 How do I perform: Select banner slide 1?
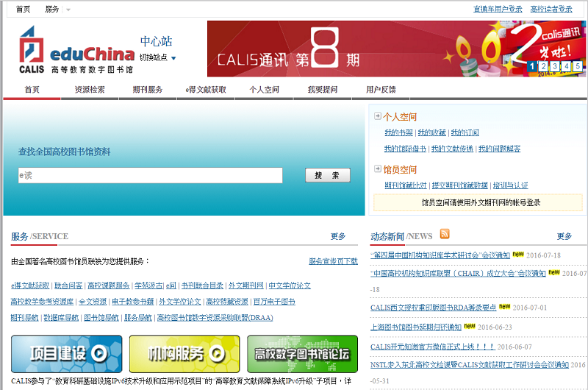531,66
